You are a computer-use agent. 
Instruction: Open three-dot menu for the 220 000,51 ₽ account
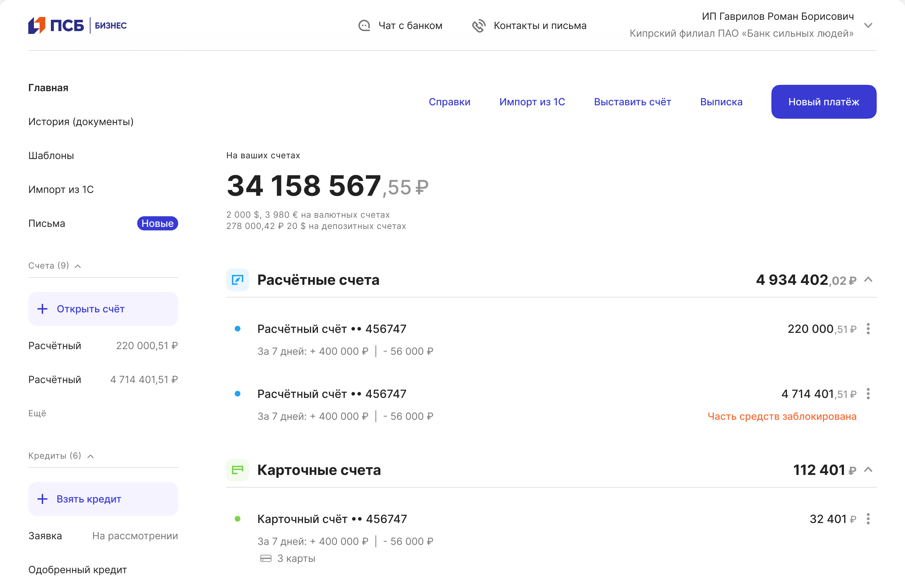868,329
